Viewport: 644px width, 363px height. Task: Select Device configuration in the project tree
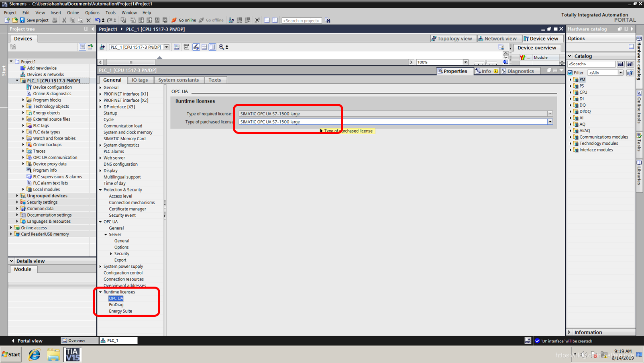coord(52,87)
